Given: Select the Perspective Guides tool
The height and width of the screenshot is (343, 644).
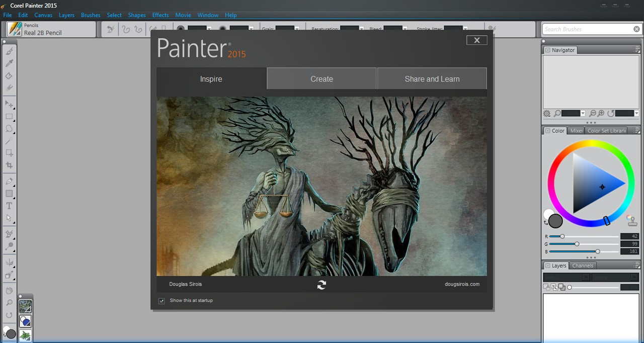Looking at the screenshot, I should point(9,275).
